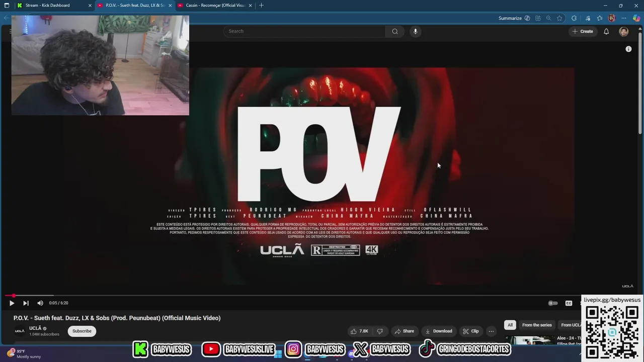Start voice search with microphone icon
Screen dimensions: 644x362
coord(415,31)
